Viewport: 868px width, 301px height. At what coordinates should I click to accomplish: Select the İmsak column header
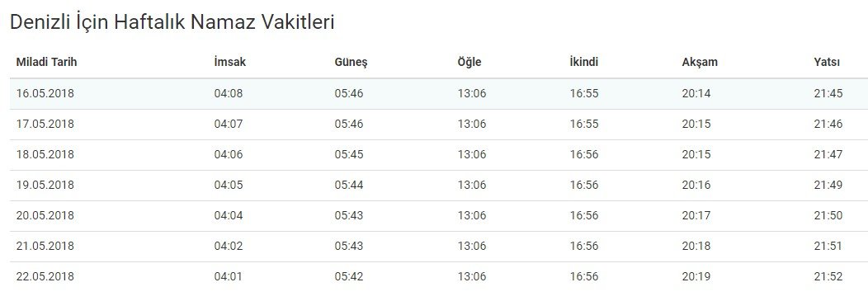tap(229, 62)
